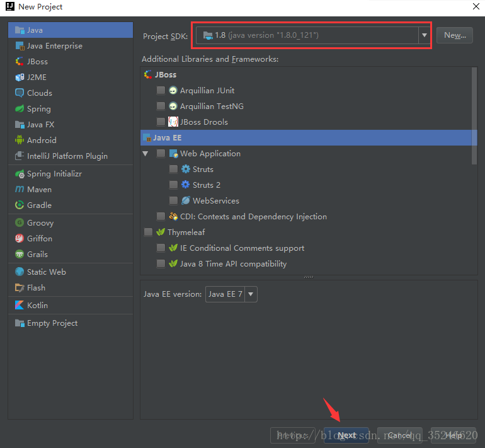Pick the Groovy icon
Viewport: 485px width, 448px height.
pos(20,222)
